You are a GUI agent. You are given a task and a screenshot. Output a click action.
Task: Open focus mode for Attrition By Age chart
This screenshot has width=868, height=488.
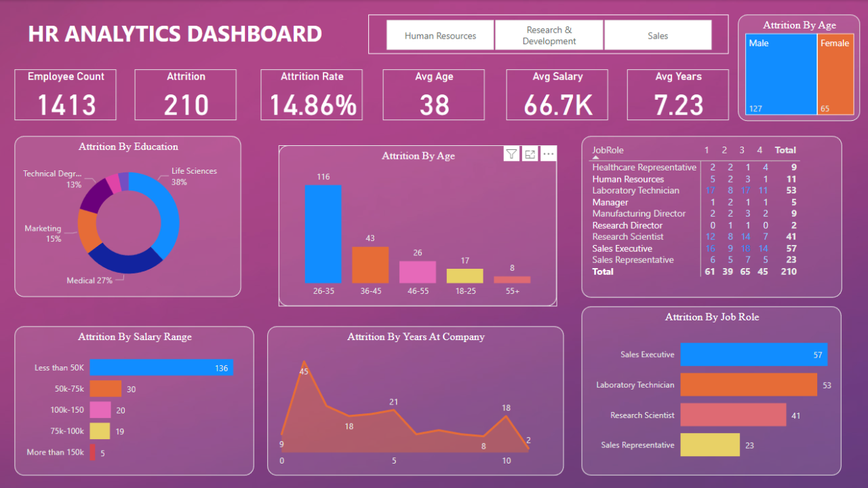coord(530,154)
